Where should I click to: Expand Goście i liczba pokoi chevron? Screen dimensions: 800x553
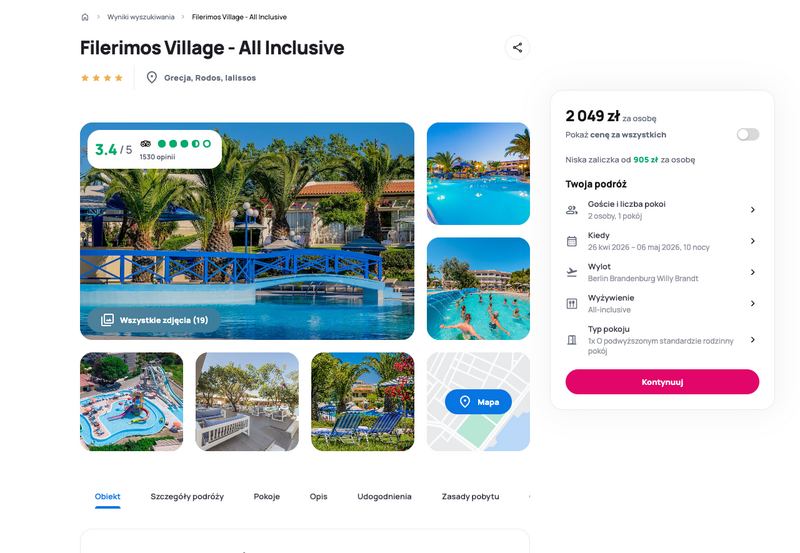[753, 210]
